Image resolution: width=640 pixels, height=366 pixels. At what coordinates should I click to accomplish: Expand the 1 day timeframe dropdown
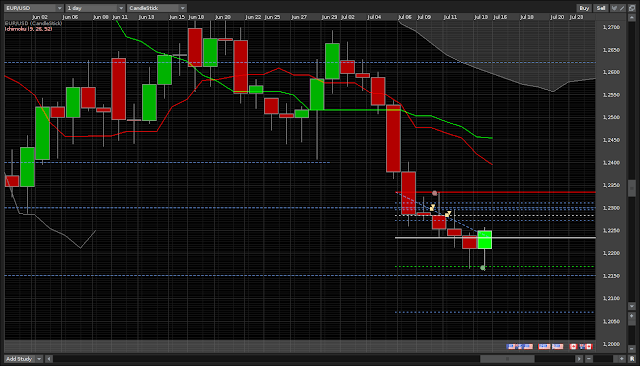[x=95, y=8]
